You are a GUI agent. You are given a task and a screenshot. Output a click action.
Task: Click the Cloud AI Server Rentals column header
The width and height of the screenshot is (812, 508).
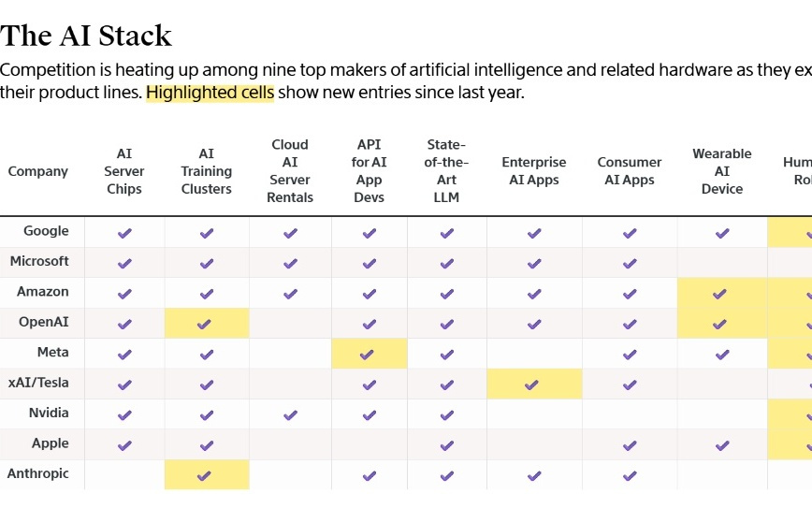coord(290,171)
